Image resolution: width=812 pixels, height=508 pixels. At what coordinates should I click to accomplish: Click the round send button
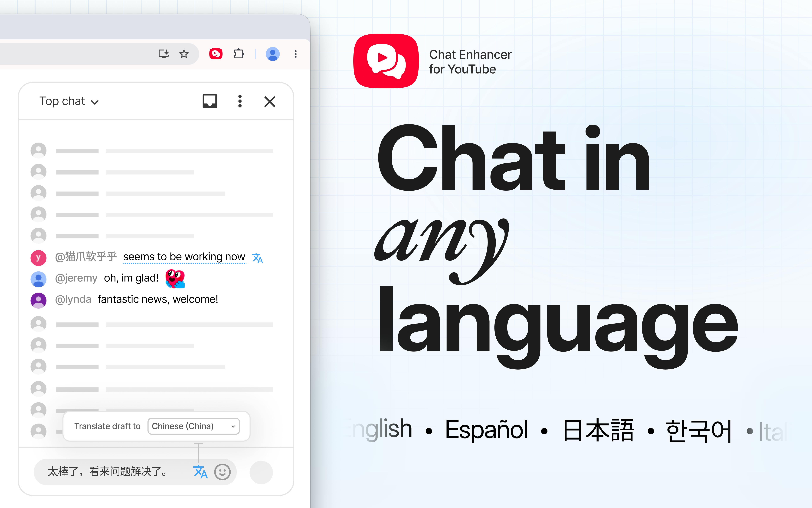pos(261,472)
